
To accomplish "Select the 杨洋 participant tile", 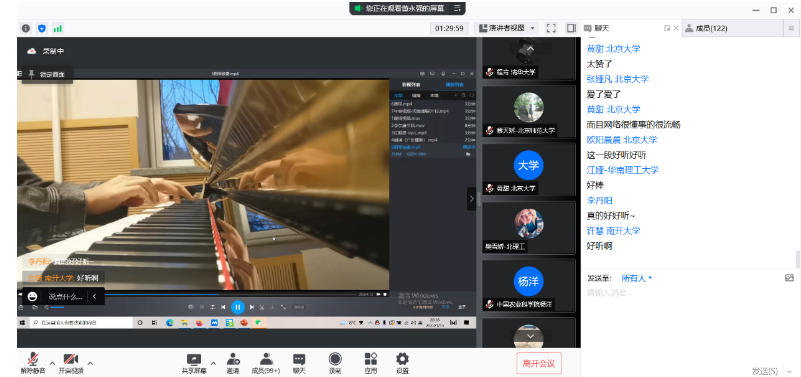I will pos(529,286).
